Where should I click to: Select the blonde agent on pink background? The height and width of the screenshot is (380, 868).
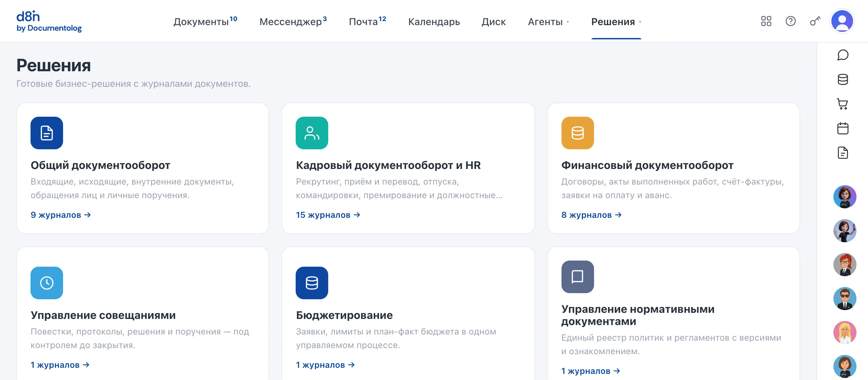pos(845,332)
